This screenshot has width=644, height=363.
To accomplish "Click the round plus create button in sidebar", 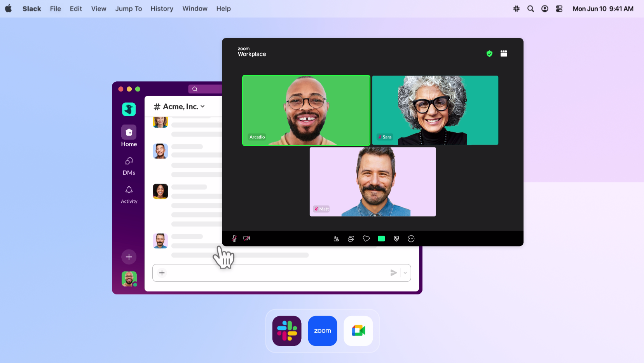I will 129,257.
